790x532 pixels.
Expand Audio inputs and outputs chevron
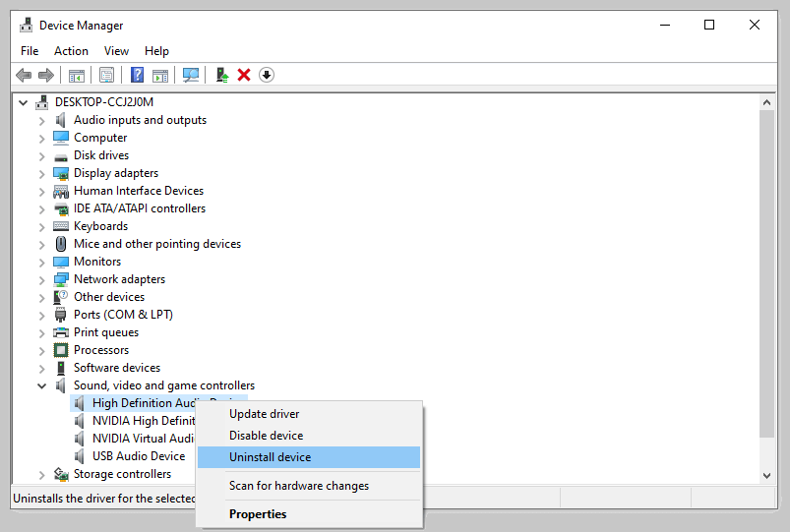(42, 121)
